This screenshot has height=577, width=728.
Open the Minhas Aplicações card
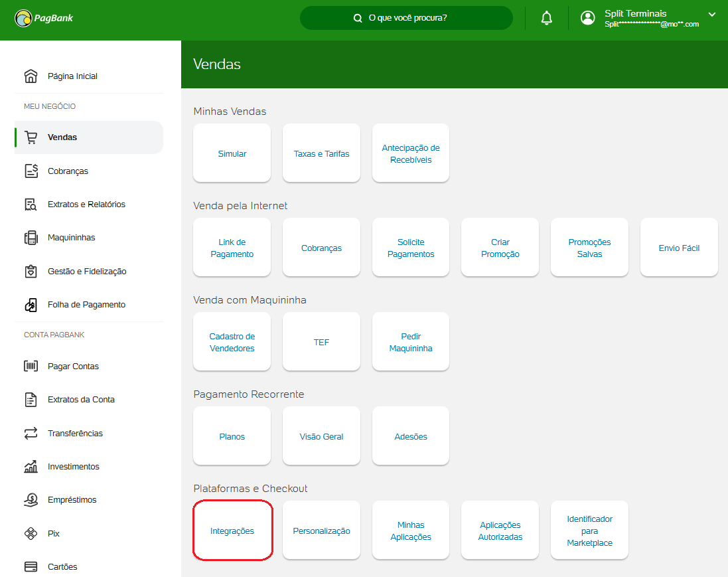[x=410, y=531]
